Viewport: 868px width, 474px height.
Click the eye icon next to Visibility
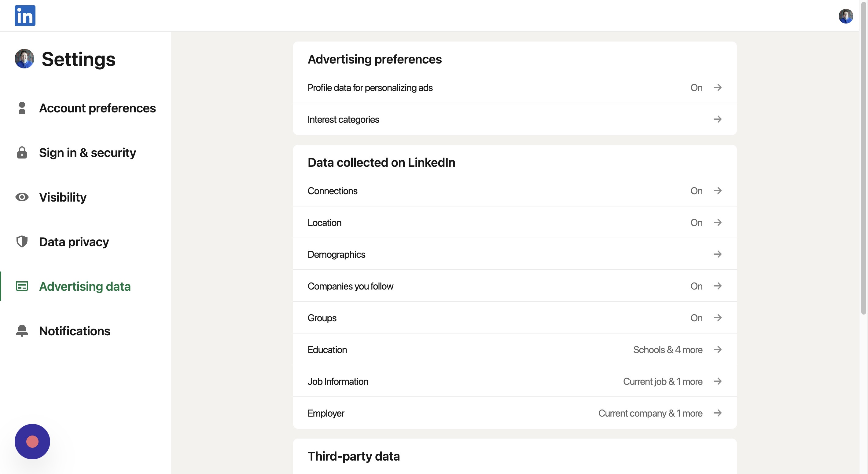click(x=22, y=197)
